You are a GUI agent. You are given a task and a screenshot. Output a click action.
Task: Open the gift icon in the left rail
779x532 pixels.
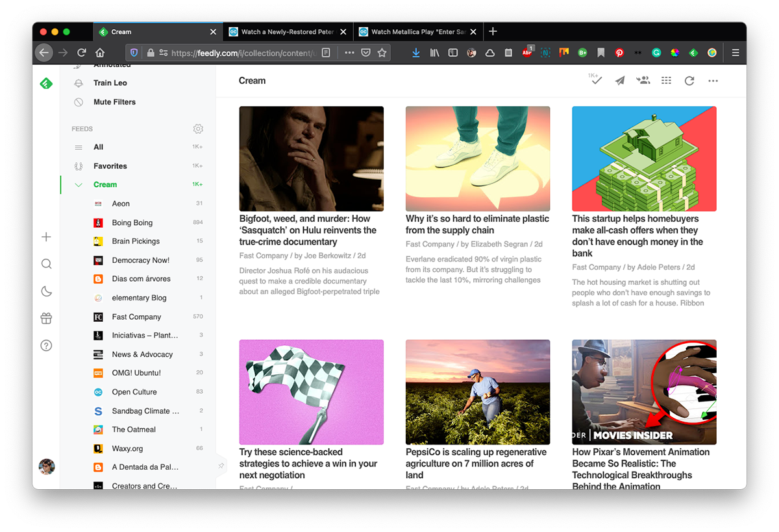point(46,319)
